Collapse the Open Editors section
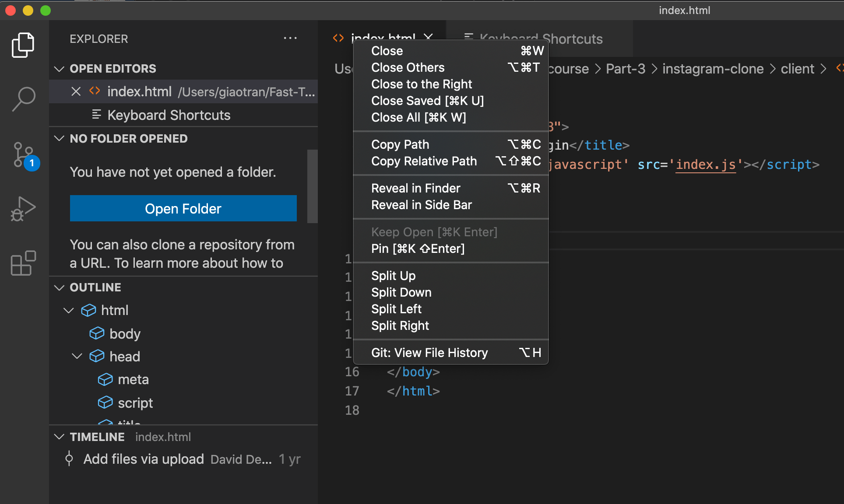 point(59,69)
